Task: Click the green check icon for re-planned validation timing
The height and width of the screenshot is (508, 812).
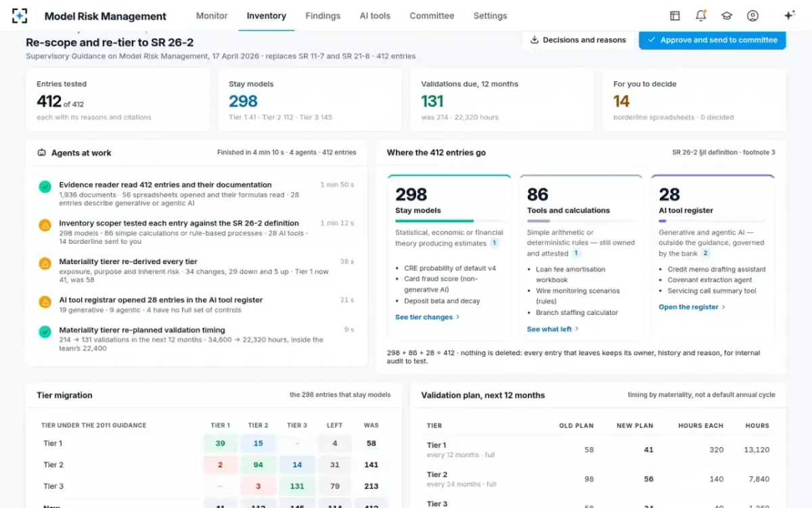Action: click(x=45, y=332)
